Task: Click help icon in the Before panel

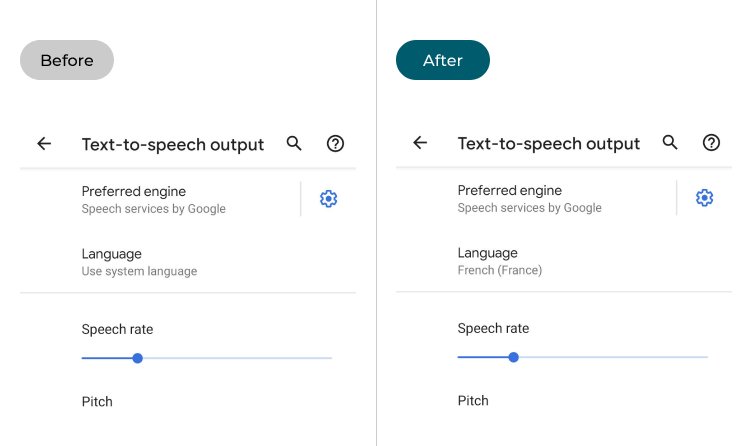Action: pos(336,144)
